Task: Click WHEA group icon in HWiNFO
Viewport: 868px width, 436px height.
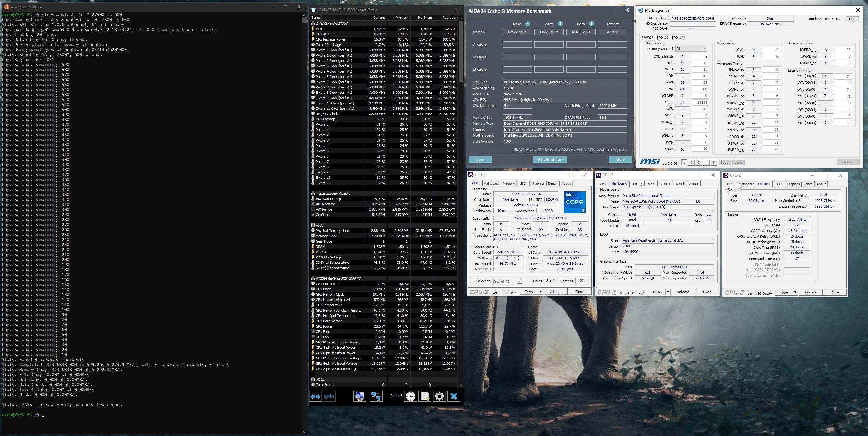Action: 313,379
